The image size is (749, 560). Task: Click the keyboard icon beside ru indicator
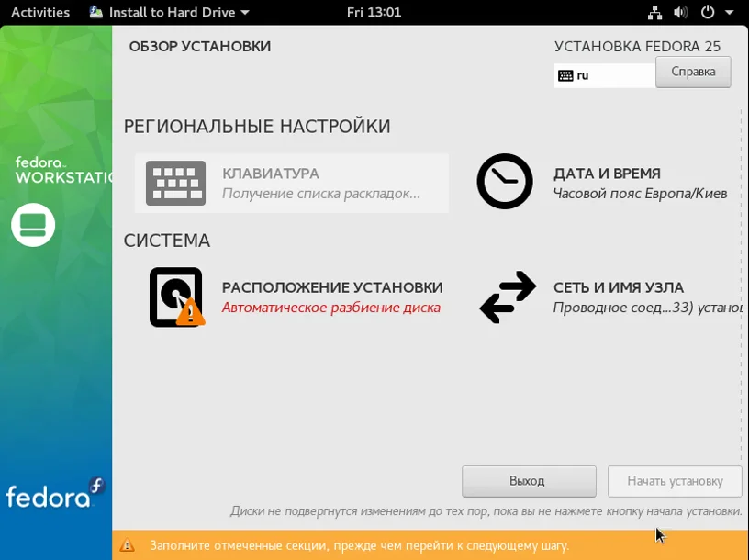point(565,75)
